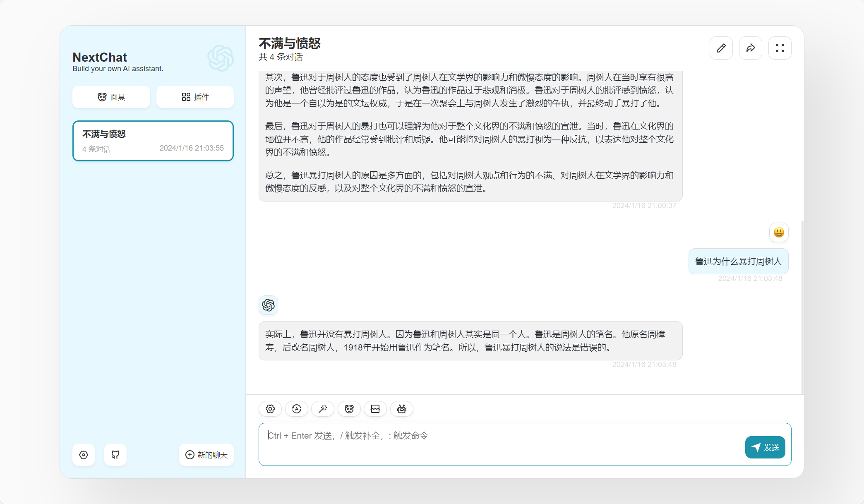The height and width of the screenshot is (504, 864).
Task: Open masks icon in chat toolbar
Action: (x=349, y=409)
